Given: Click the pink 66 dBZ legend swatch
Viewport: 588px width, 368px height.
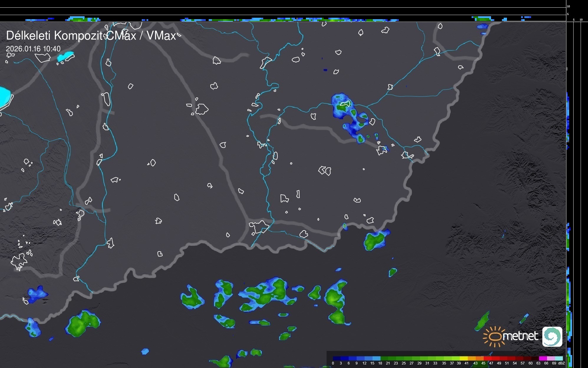Looking at the screenshot, I should point(551,358).
